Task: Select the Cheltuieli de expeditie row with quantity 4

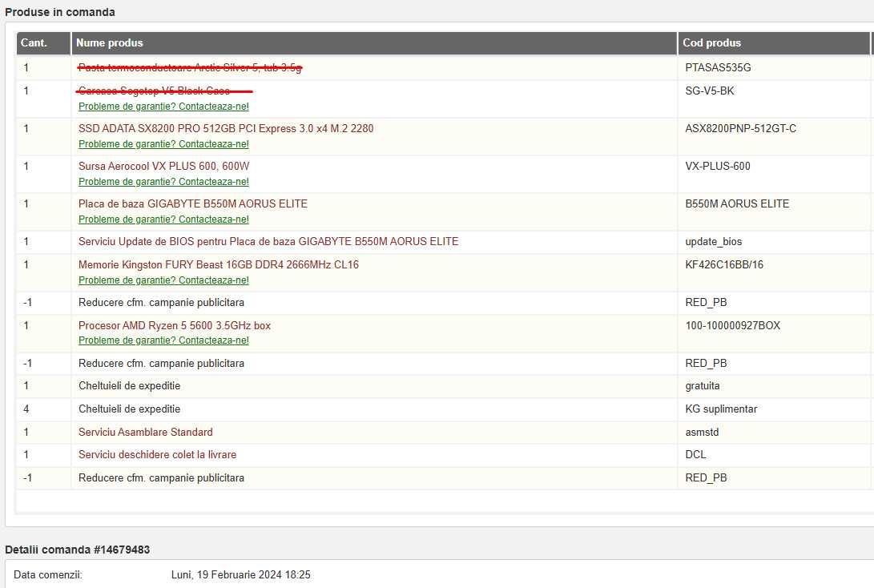Action: click(443, 409)
